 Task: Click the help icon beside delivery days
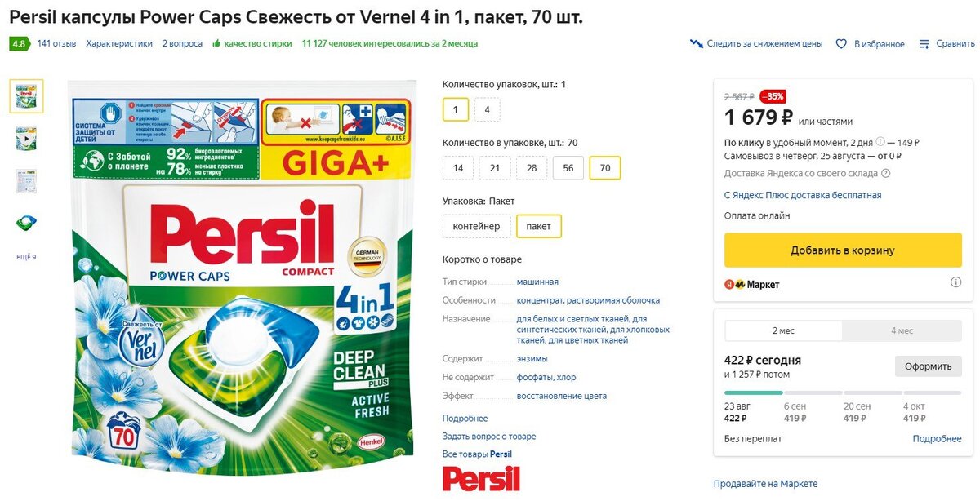coord(880,142)
